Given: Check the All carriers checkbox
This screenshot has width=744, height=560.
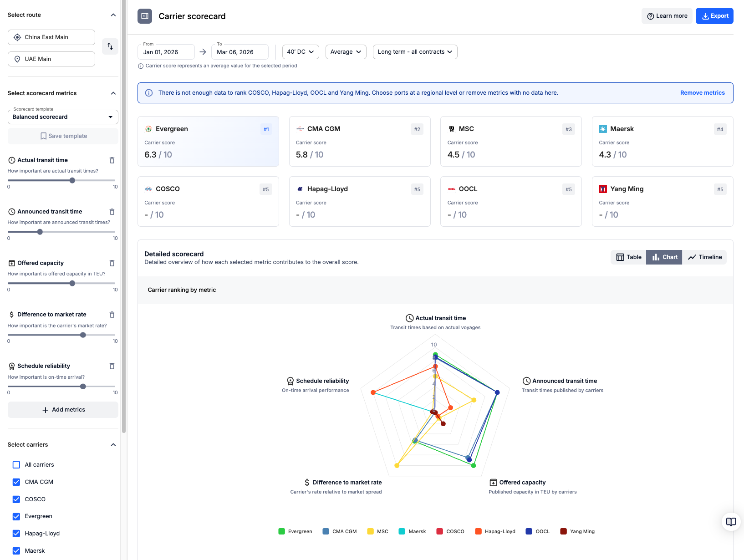Looking at the screenshot, I should [x=16, y=465].
